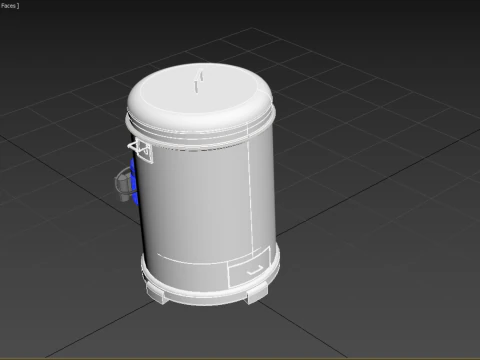
Task: Click the white latch bracket below the lid
Action: (140, 150)
